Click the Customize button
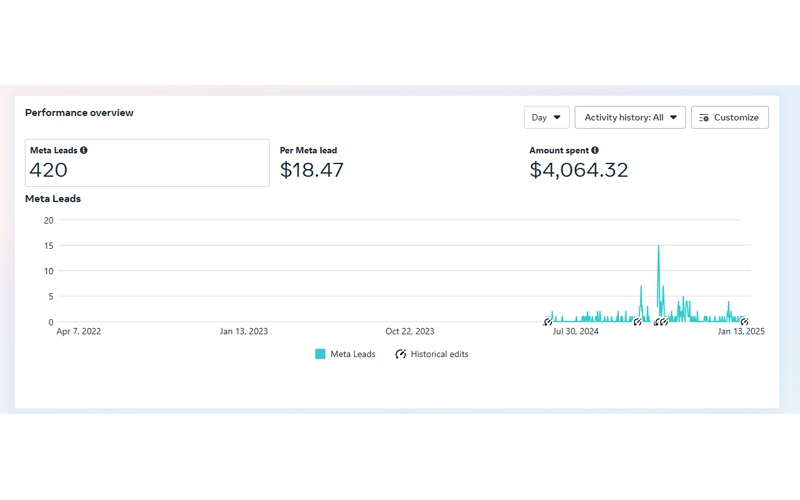Viewport: 800px width, 500px height. (x=730, y=117)
